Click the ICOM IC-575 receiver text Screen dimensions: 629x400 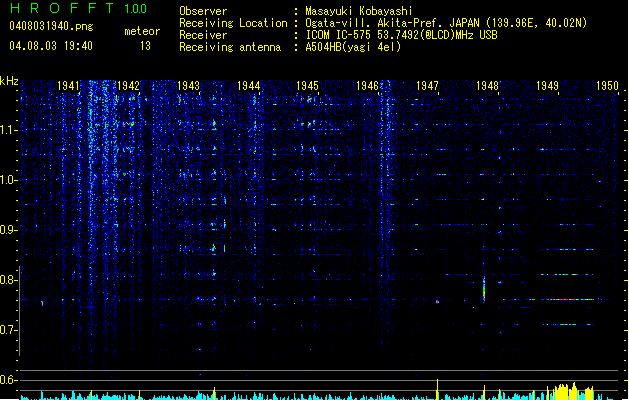(401, 35)
